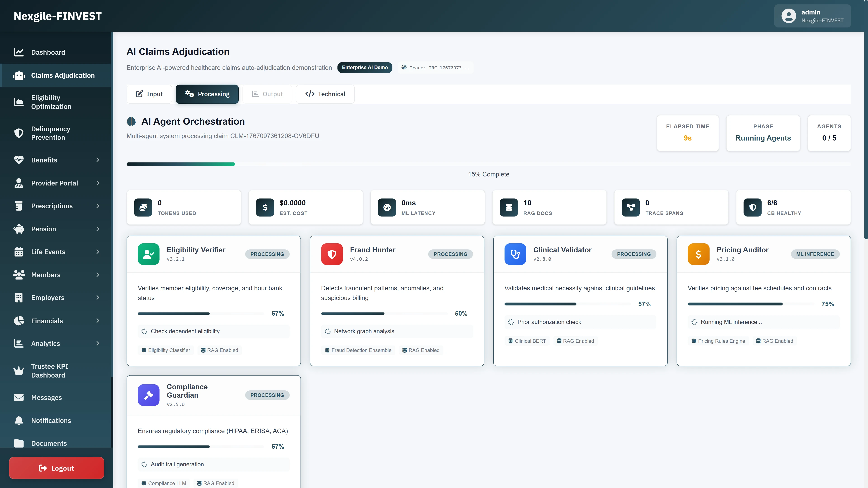Open the Technical tab
Image resolution: width=868 pixels, height=488 pixels.
(325, 94)
